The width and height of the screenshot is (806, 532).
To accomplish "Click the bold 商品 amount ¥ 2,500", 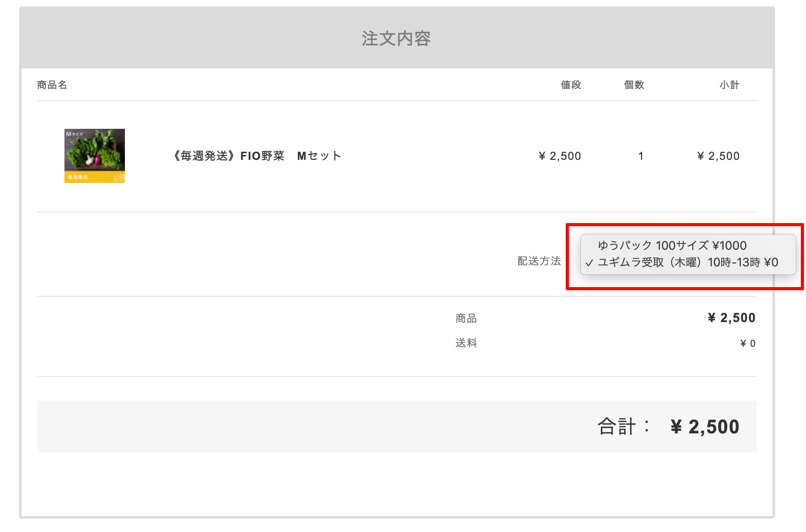I will (x=732, y=318).
